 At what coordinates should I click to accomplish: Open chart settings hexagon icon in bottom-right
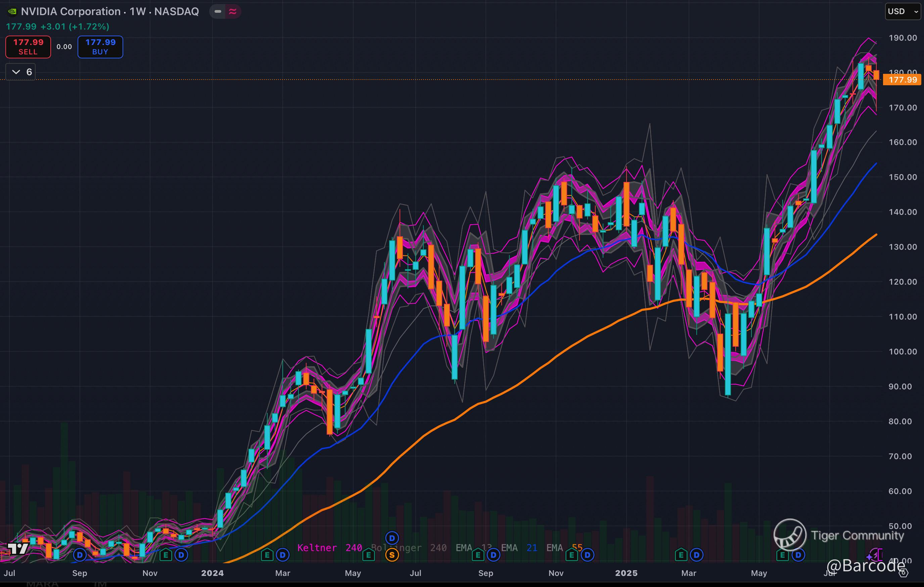(x=904, y=573)
